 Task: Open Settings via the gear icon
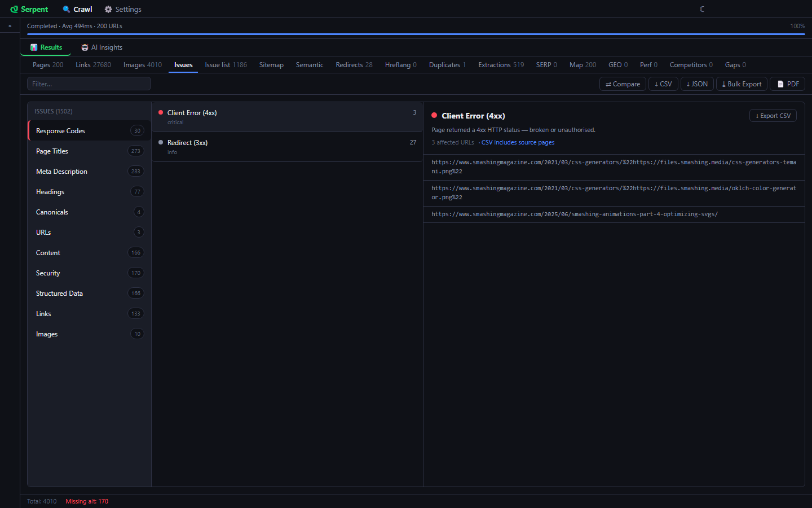108,9
